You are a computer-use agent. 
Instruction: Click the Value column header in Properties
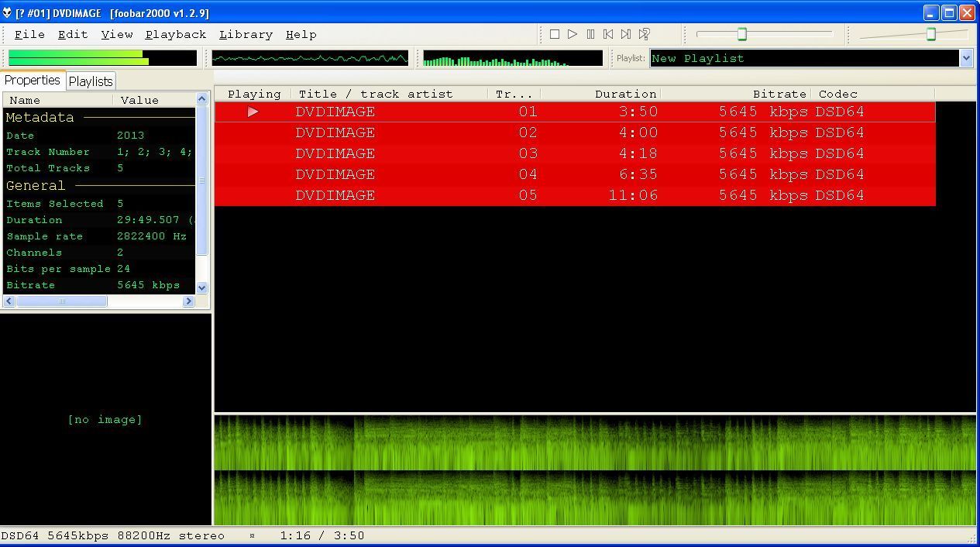[154, 100]
